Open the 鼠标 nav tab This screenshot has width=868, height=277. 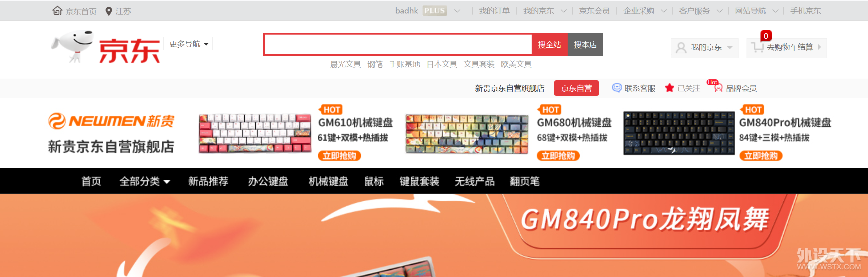[x=374, y=181]
